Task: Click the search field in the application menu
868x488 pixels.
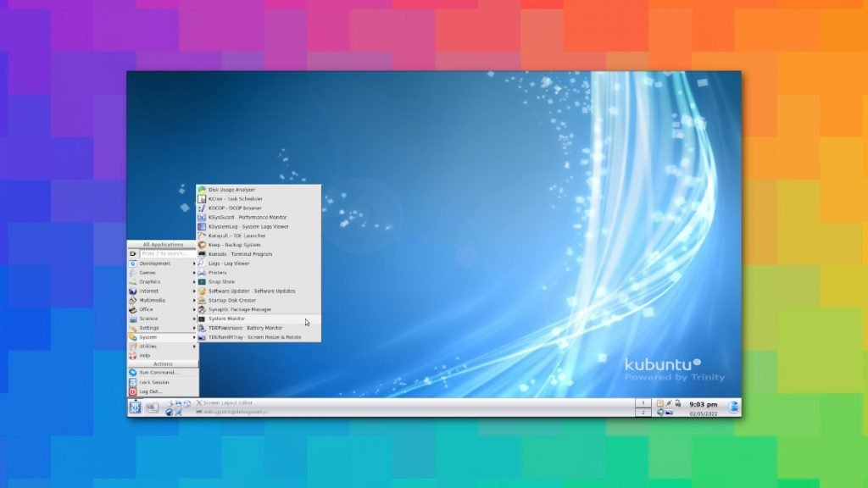Action: coord(166,252)
